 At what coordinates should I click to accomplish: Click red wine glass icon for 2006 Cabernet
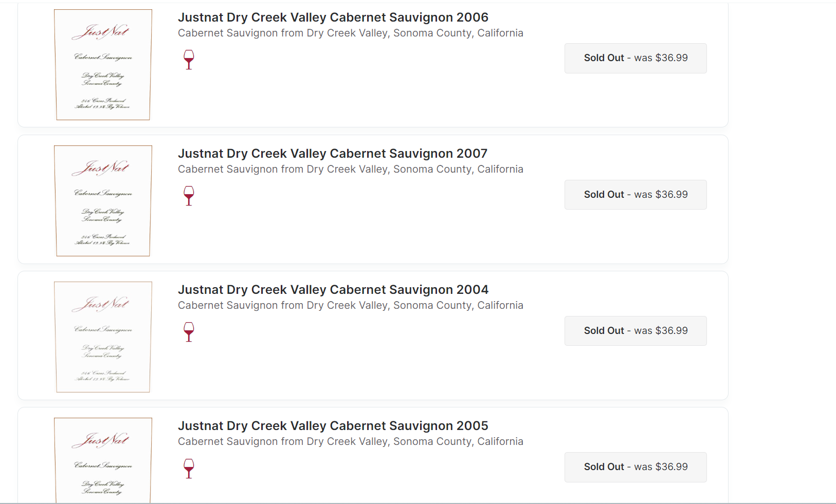(189, 60)
